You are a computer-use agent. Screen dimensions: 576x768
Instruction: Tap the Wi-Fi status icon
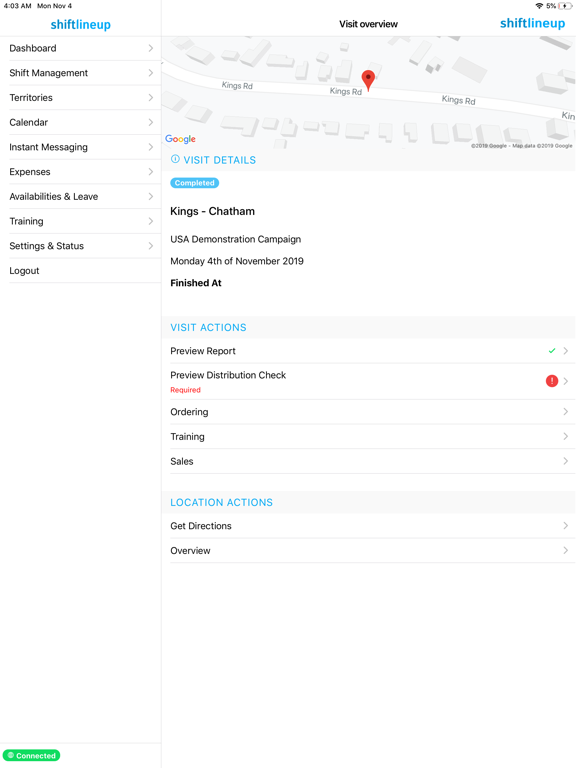click(x=539, y=6)
